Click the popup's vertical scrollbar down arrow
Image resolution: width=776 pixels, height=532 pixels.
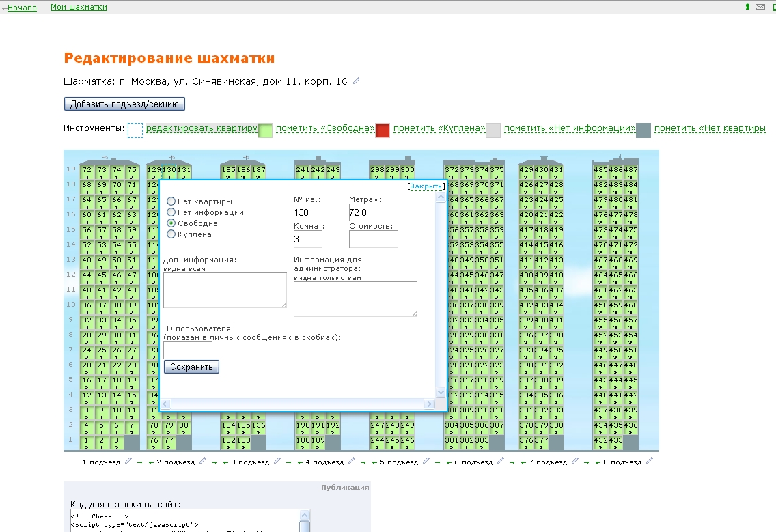pos(441,393)
